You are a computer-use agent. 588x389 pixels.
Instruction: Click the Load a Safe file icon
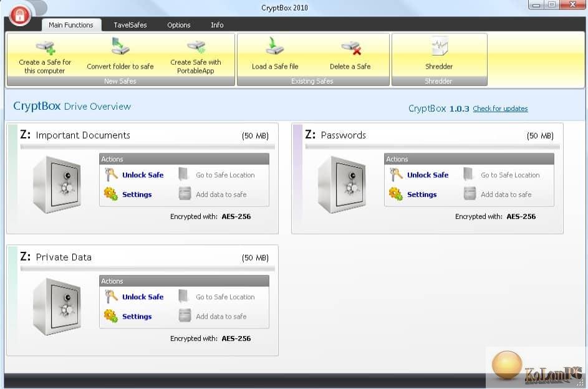(274, 46)
